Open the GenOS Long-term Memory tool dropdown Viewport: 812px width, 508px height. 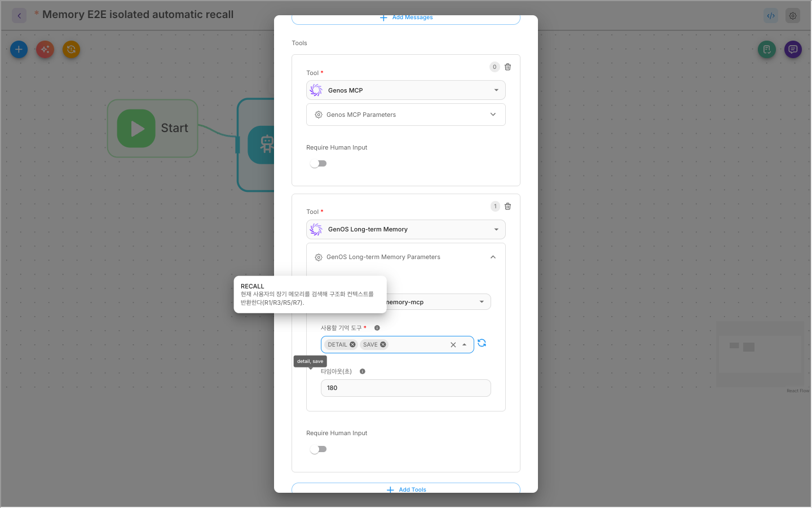click(406, 229)
